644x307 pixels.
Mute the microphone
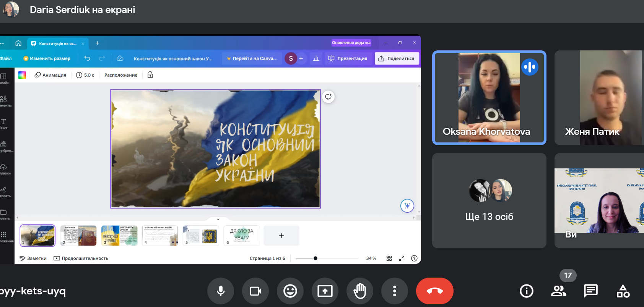pyautogui.click(x=221, y=291)
